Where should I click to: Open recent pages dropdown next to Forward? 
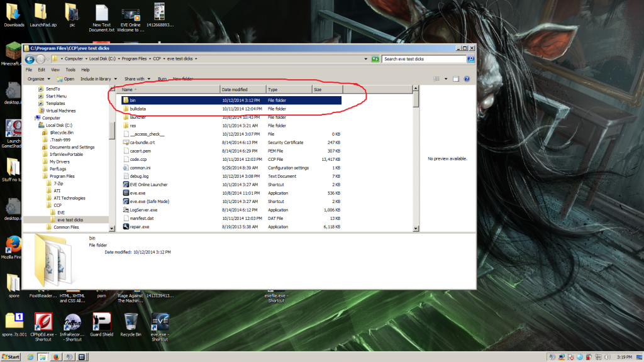[x=48, y=59]
